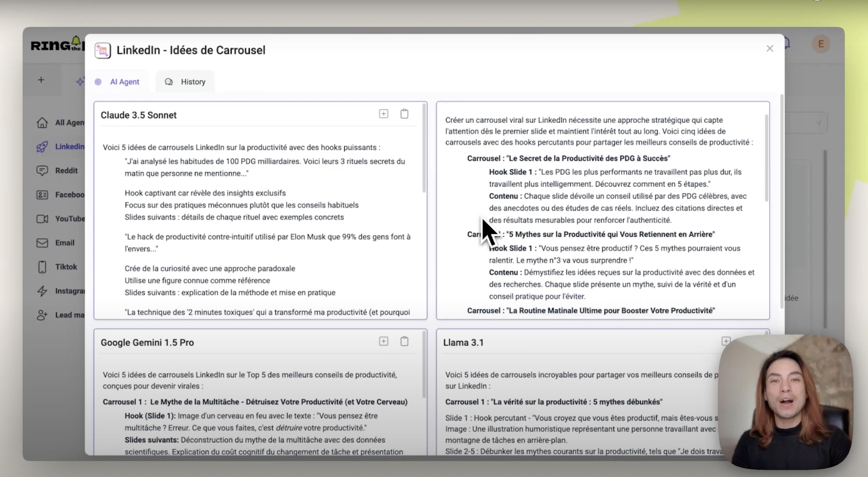Click the presenter webcam video thumbnail
Viewport: 868px width, 477px height.
click(785, 402)
